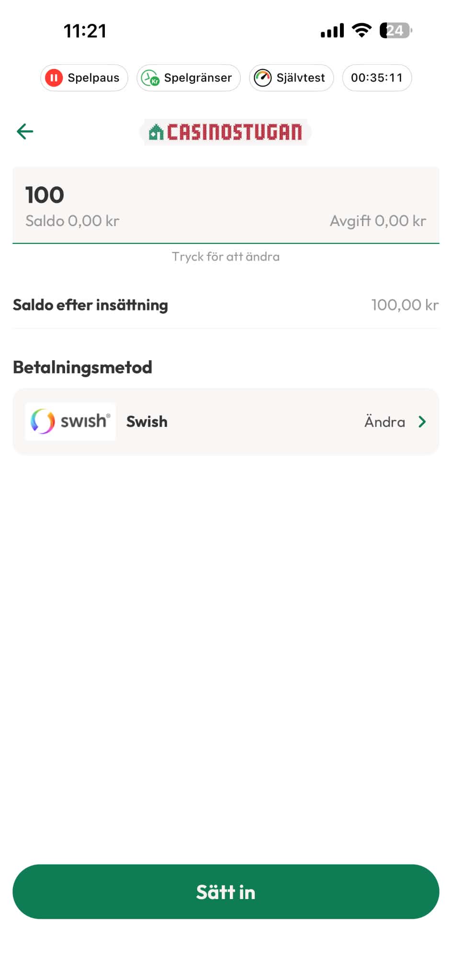This screenshot has width=452, height=980.
Task: Select the Swish payment method row
Action: click(226, 422)
